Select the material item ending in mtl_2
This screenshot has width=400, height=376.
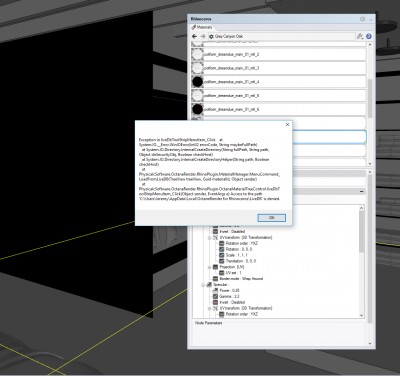point(279,54)
